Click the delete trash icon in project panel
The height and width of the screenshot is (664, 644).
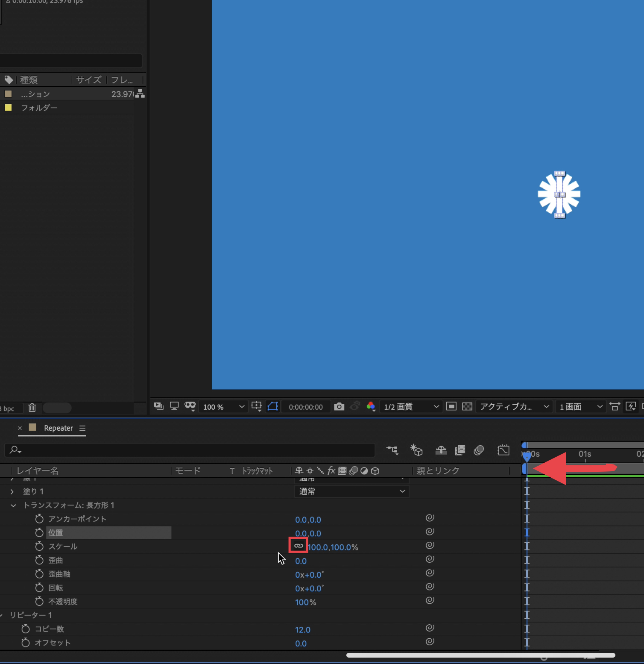coord(32,408)
